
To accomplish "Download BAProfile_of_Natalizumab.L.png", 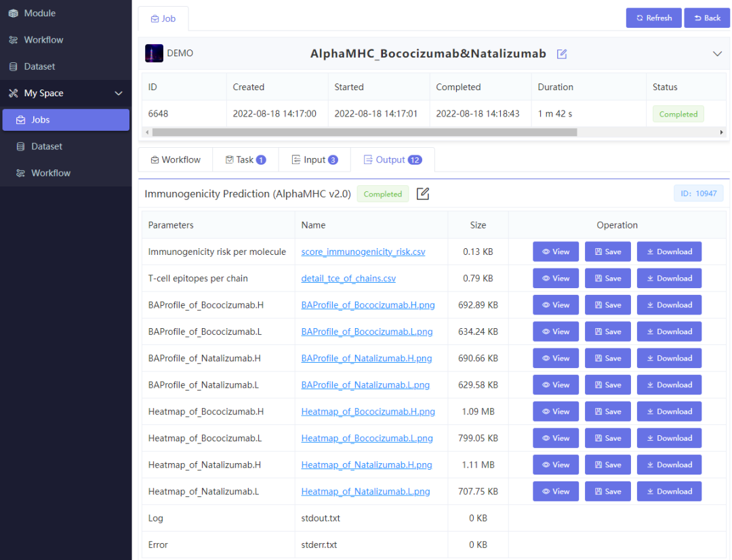I will click(x=668, y=385).
